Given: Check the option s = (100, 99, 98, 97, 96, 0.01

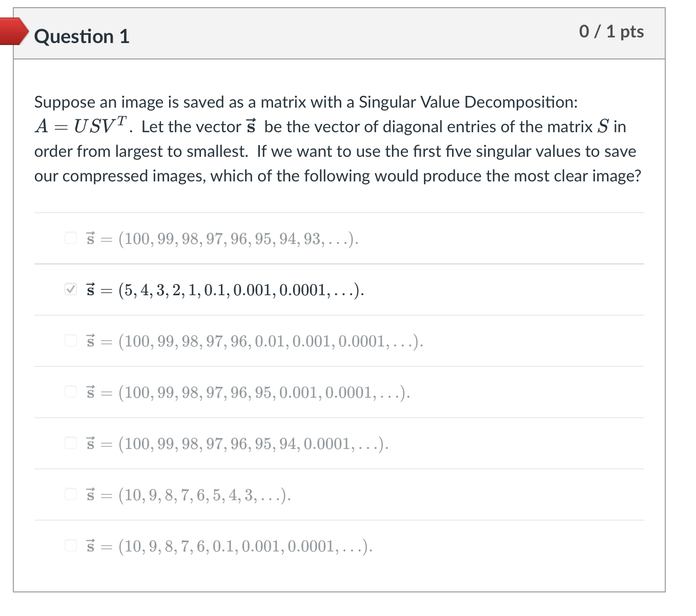Looking at the screenshot, I should click(70, 339).
